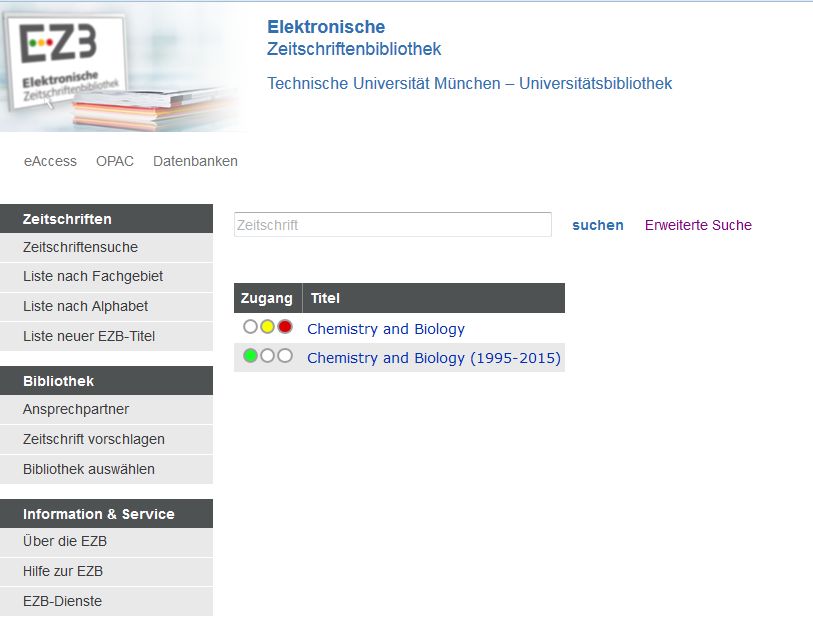
Task: Select Liste nach Alphabet
Action: (86, 306)
